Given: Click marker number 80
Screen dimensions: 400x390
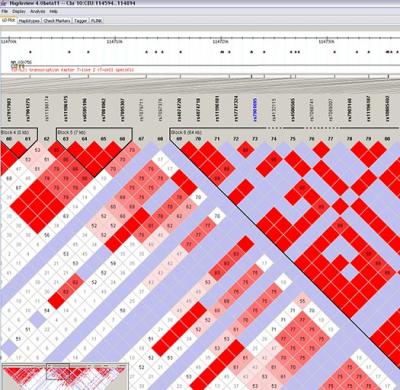Looking at the screenshot, I should pos(387,139).
